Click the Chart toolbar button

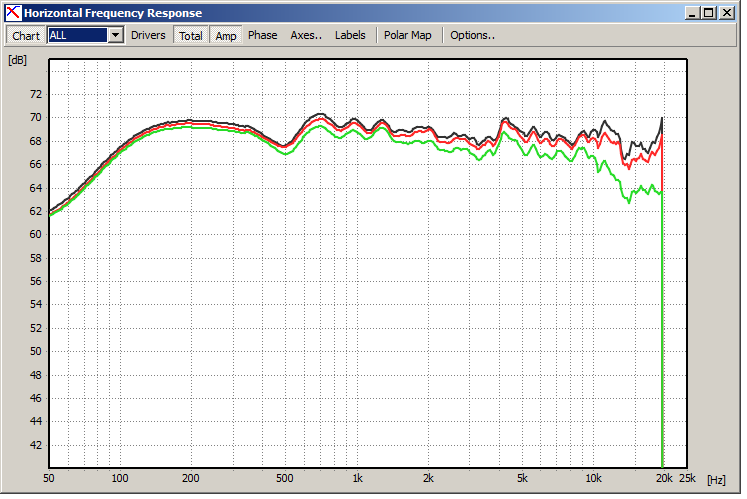coord(26,36)
